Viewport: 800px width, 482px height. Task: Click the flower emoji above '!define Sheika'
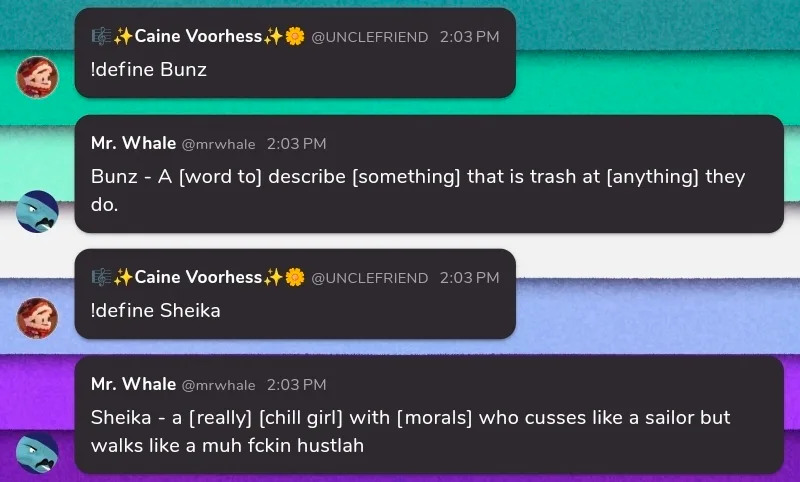tap(295, 277)
